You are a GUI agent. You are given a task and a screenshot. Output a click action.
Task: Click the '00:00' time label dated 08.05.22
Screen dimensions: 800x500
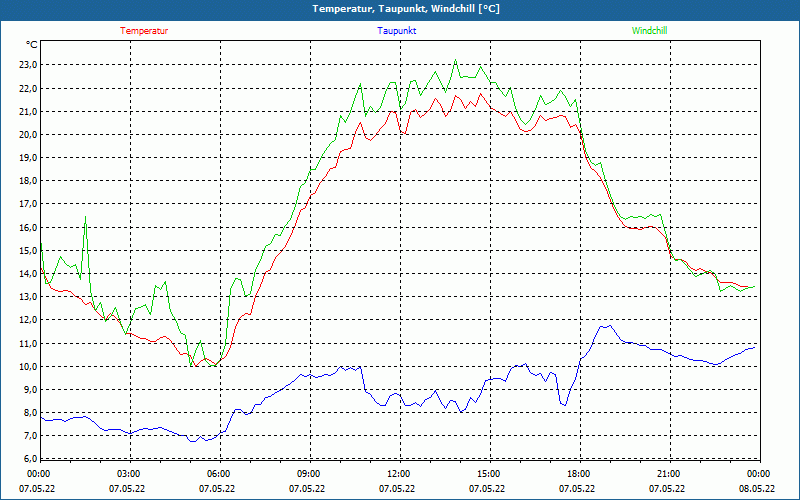759,474
